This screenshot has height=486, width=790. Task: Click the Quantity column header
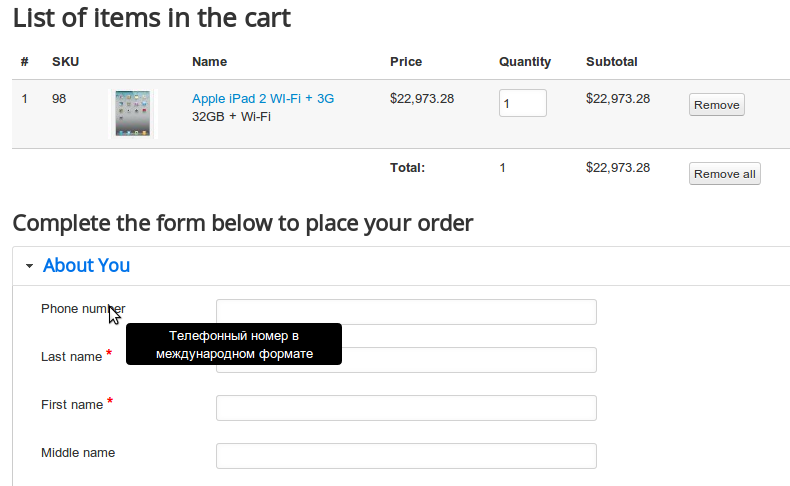coord(525,62)
